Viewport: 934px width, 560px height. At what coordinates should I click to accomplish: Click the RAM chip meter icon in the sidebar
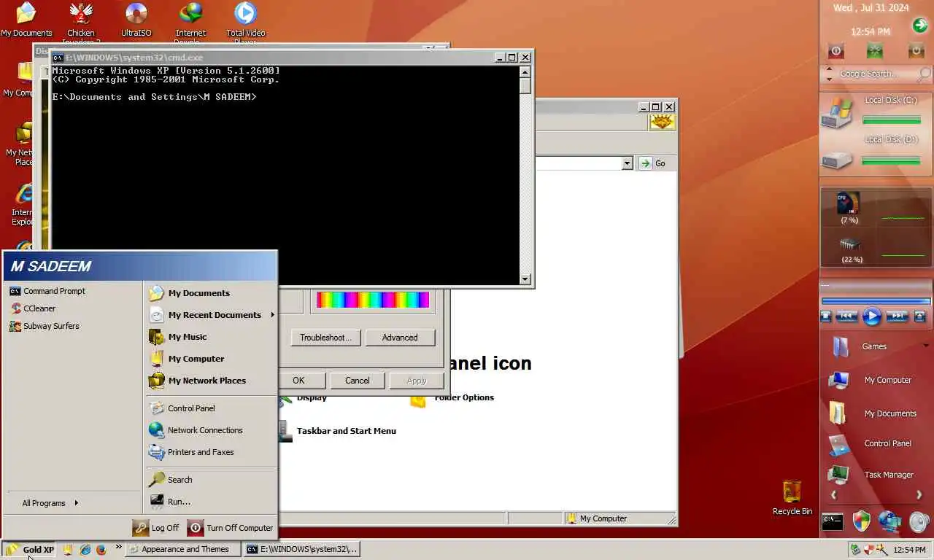click(850, 244)
